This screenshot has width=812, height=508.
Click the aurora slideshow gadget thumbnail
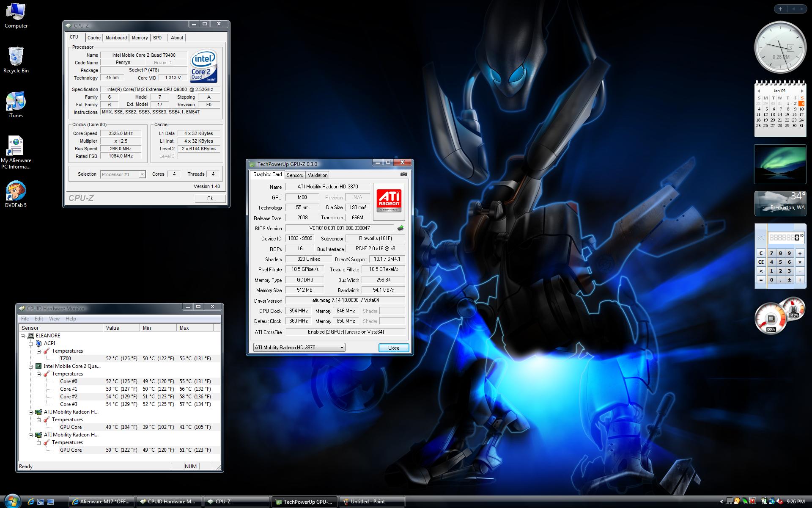(x=780, y=164)
